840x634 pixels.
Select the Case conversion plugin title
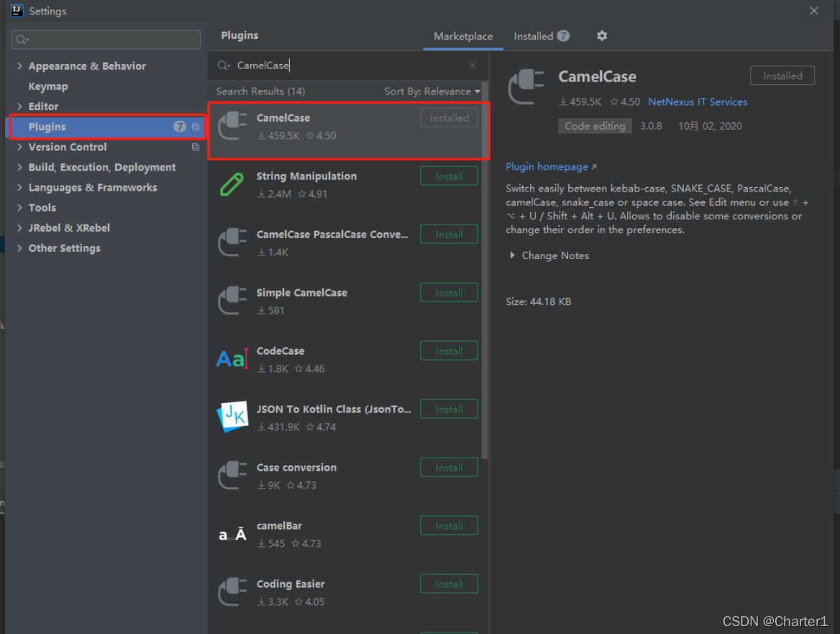296,467
